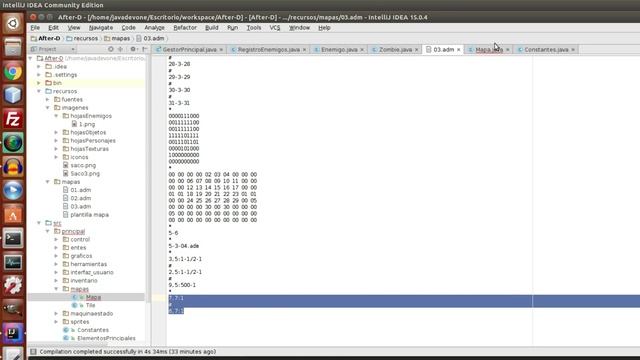The image size is (640, 360).
Task: Close the Enemigo.java tab
Action: click(x=362, y=49)
